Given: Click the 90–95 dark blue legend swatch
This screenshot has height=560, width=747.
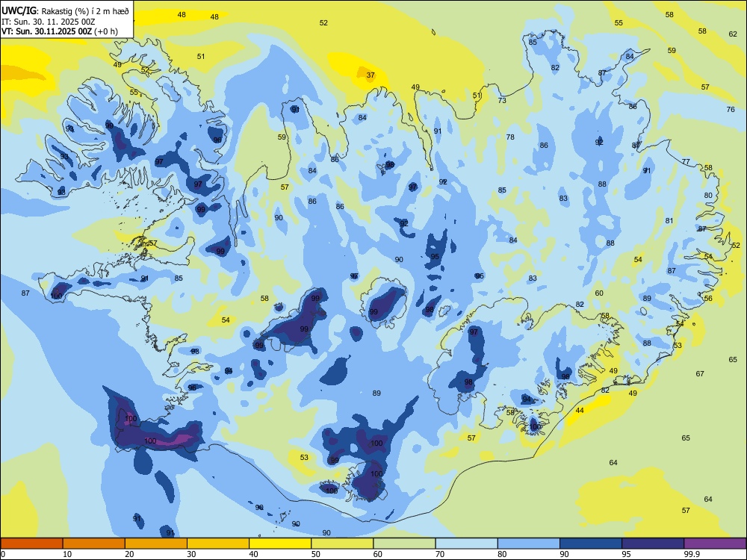Looking at the screenshot, I should [591, 544].
